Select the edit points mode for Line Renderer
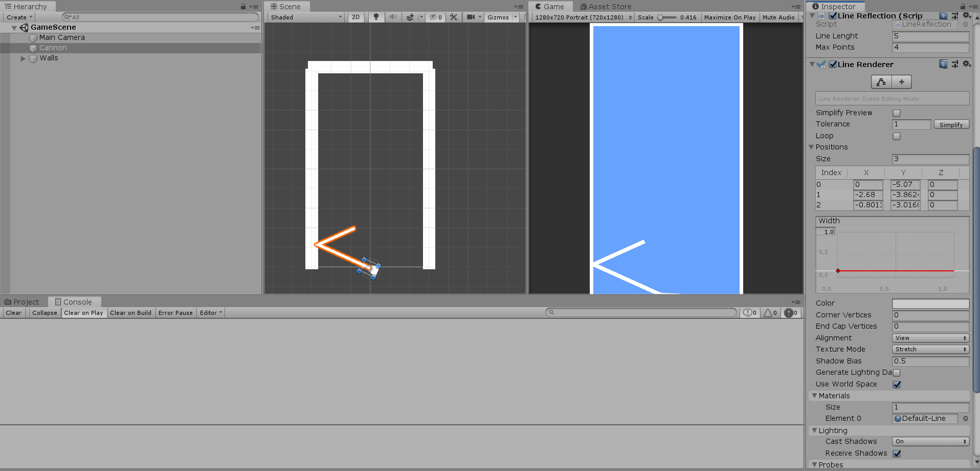This screenshot has width=980, height=471. tap(881, 81)
